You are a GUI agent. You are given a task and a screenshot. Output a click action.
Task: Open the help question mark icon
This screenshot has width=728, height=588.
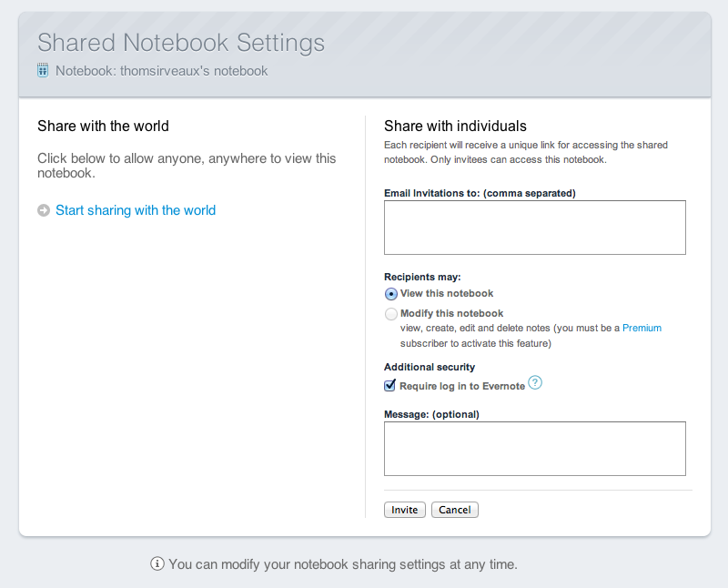click(535, 382)
